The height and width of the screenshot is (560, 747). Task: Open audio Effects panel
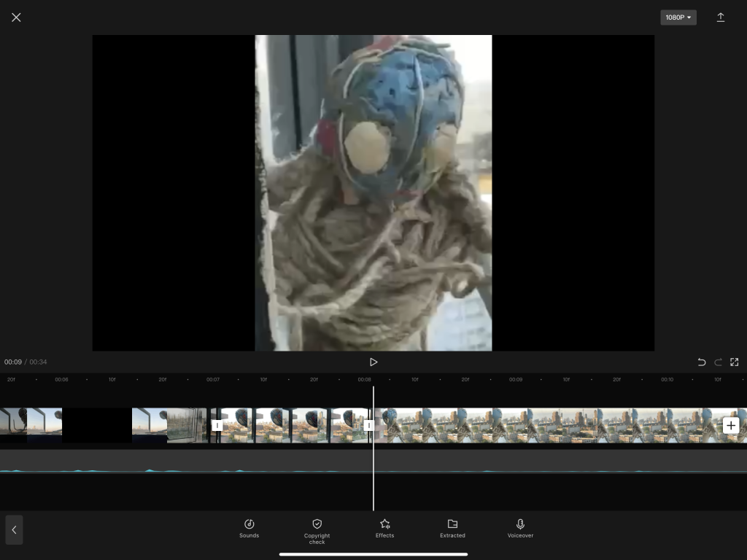[x=385, y=529]
